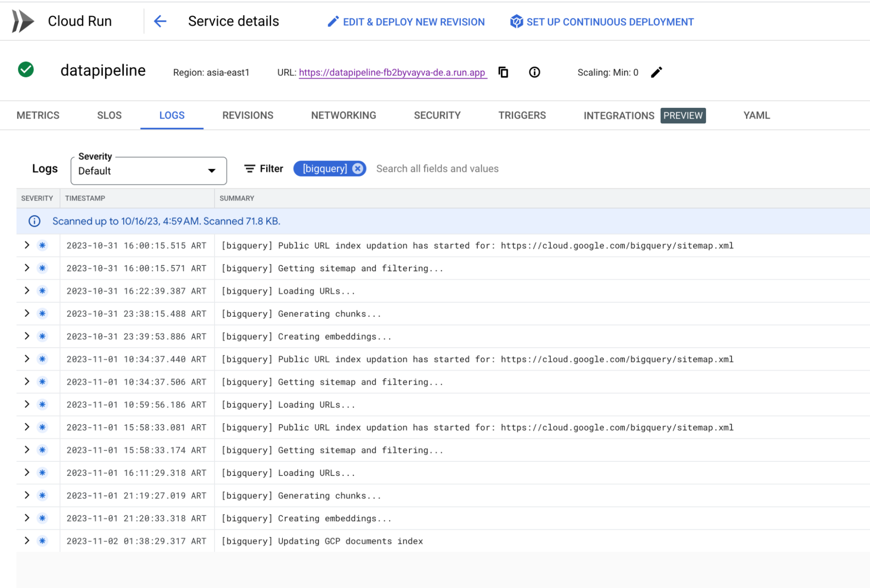Click the pencil icon beside Edit & Deploy
This screenshot has width=870, height=588.
[x=333, y=22]
